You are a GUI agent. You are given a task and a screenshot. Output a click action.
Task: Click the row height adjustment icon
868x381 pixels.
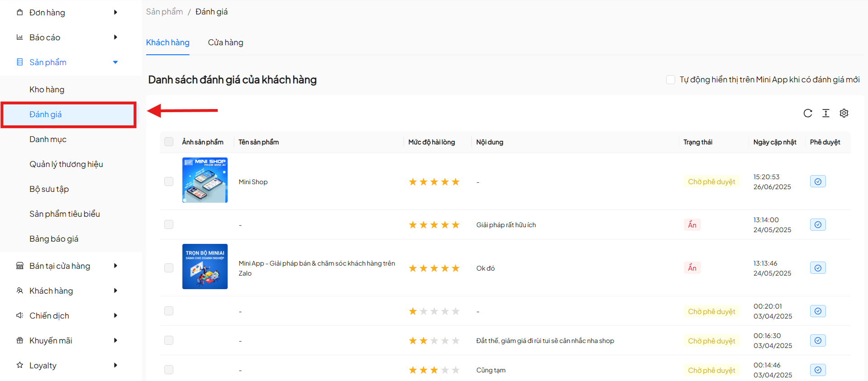pos(825,113)
